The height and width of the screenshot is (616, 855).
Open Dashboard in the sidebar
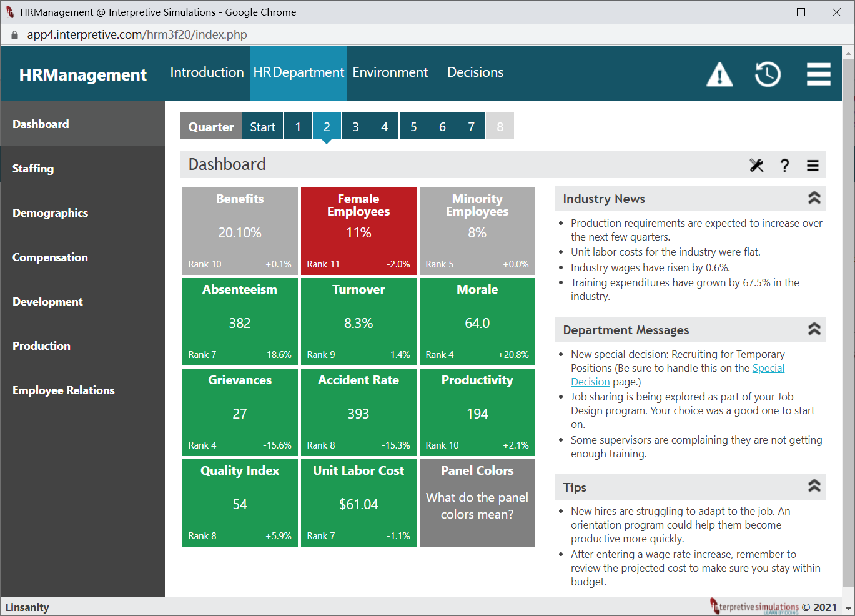[82, 124]
